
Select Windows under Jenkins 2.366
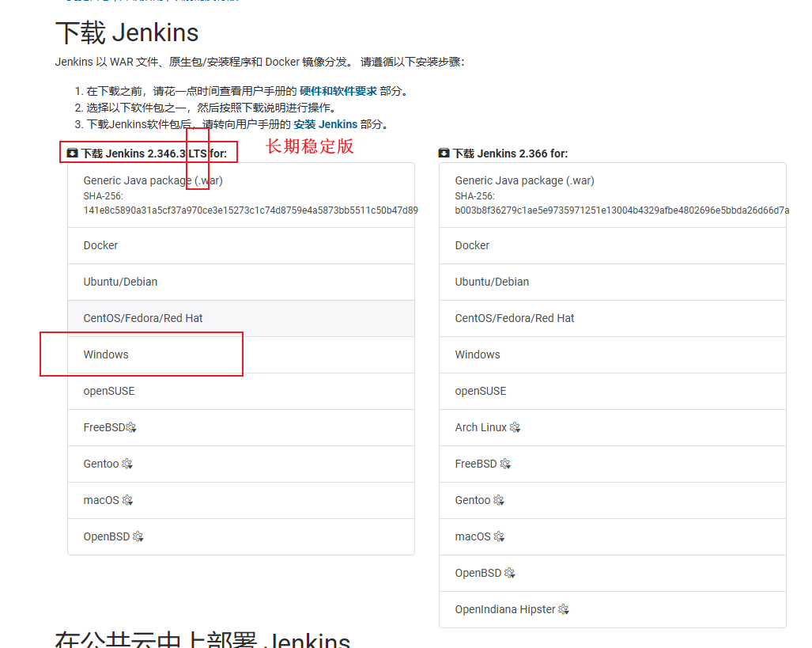click(x=478, y=354)
